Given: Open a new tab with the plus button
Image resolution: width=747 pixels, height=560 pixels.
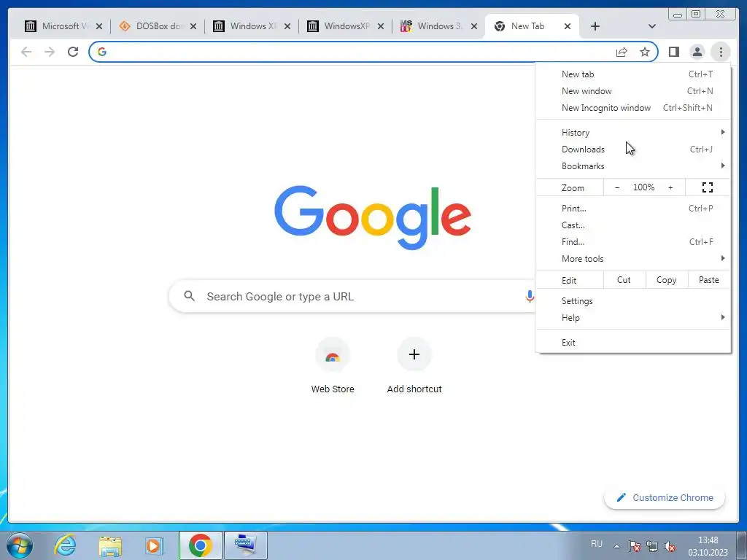Looking at the screenshot, I should (x=595, y=26).
